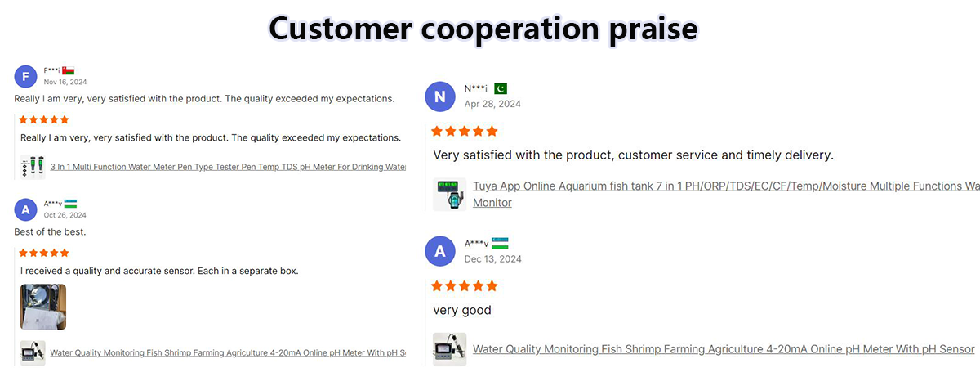Click the N avatar of reviewer N***i
This screenshot has height=368, width=980.
point(440,96)
